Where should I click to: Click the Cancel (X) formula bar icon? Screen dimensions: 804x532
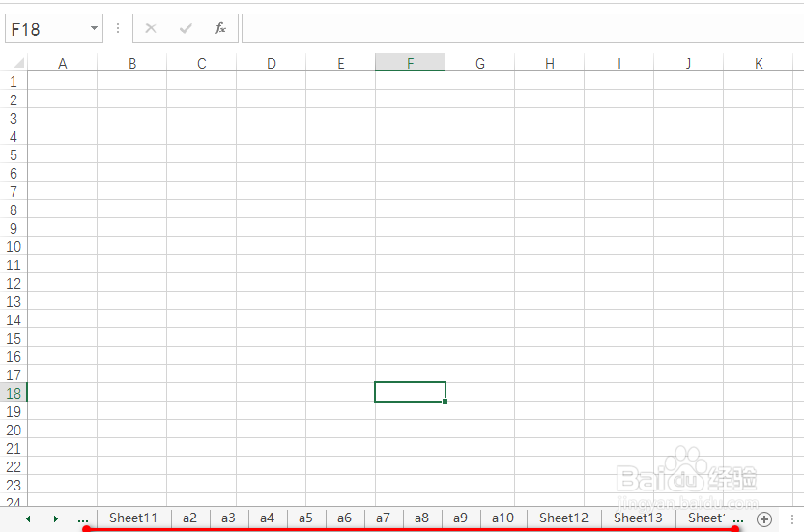(150, 28)
